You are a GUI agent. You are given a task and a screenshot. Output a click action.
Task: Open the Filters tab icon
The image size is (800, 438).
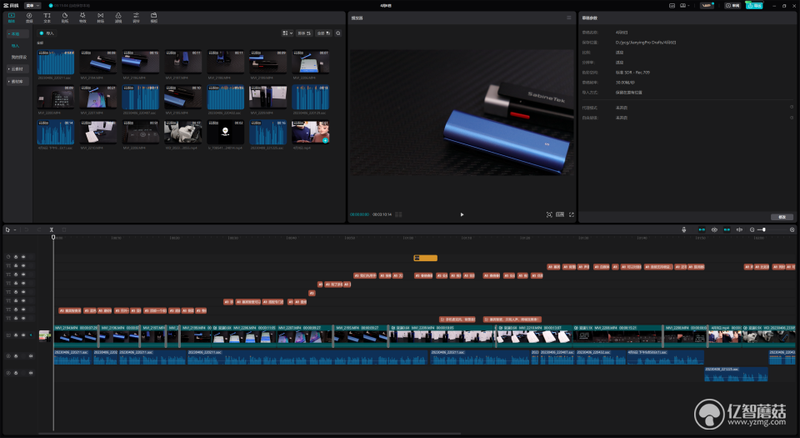point(118,17)
